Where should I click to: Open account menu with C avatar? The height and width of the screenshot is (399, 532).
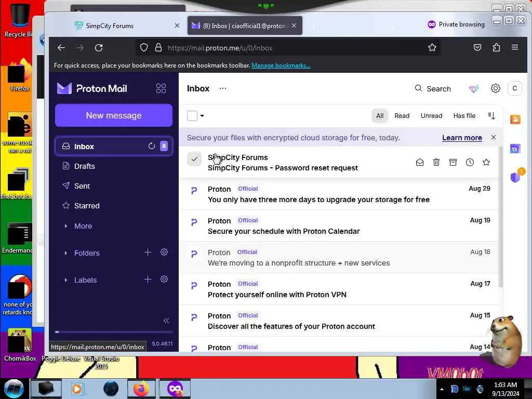[515, 88]
